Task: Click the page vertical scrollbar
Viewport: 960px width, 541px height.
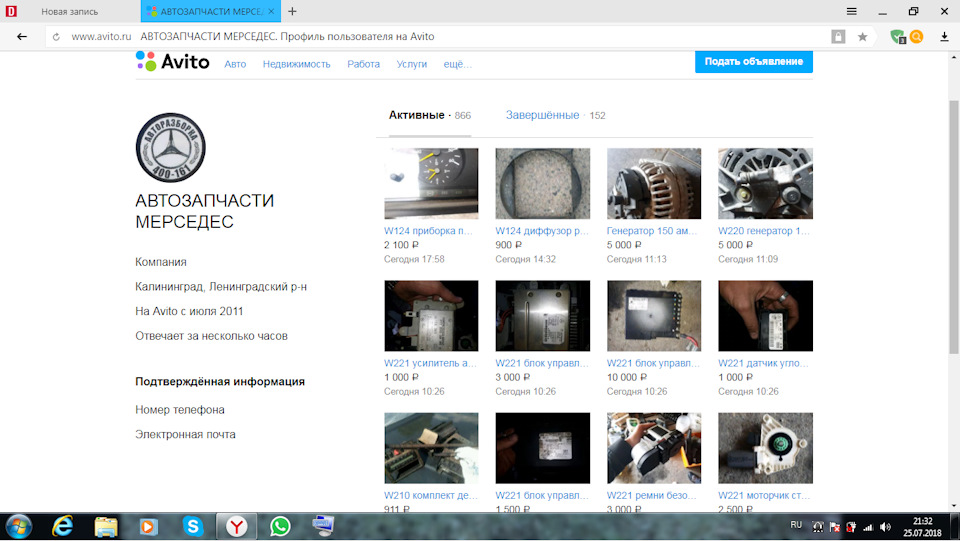Action: 953,228
